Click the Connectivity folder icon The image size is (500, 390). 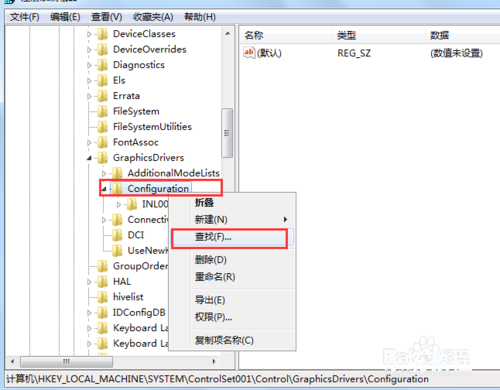click(117, 220)
